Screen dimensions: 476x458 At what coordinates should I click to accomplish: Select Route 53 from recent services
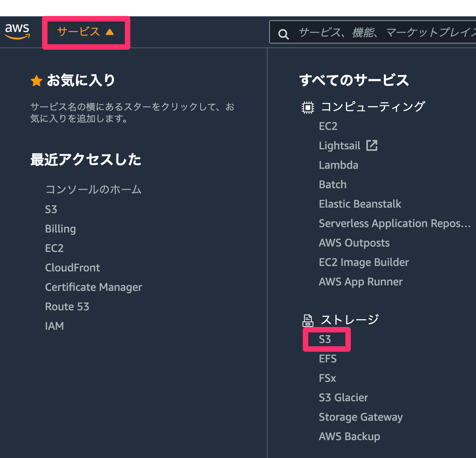[67, 306]
